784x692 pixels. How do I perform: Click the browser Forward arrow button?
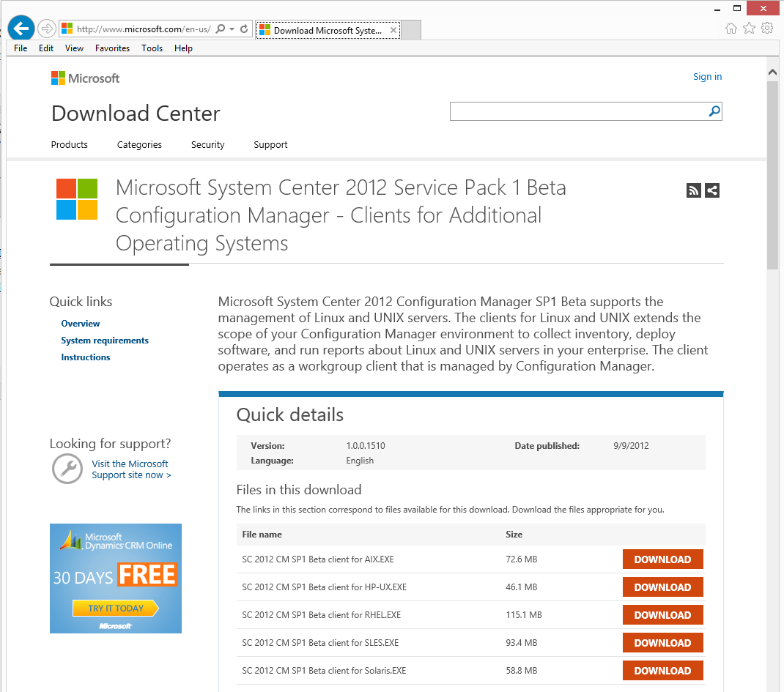(46, 29)
